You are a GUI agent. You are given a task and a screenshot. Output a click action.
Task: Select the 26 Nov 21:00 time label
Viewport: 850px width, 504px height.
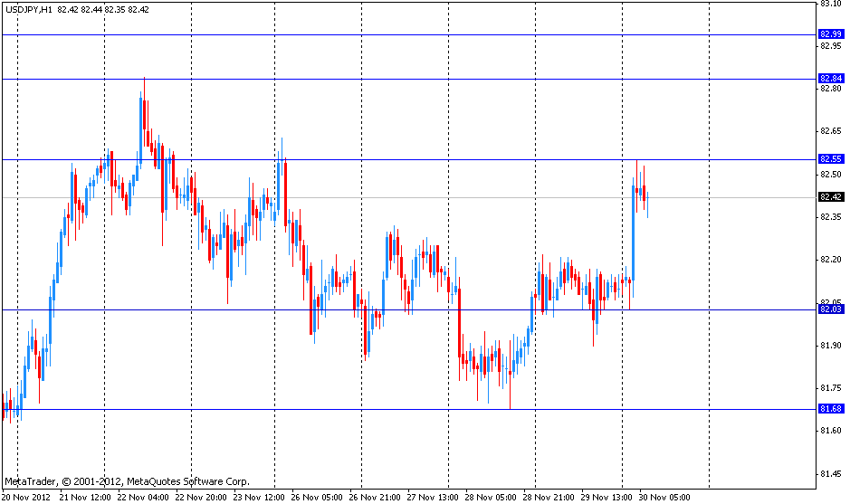[377, 497]
